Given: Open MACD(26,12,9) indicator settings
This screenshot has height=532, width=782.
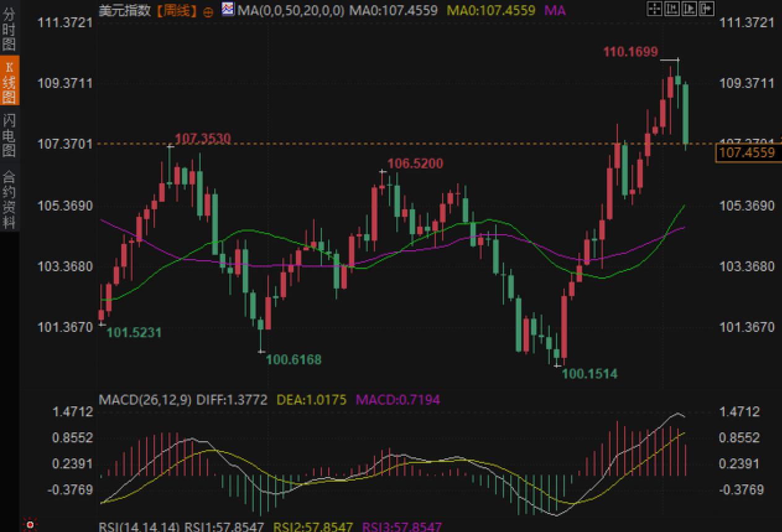Looking at the screenshot, I should tap(146, 399).
